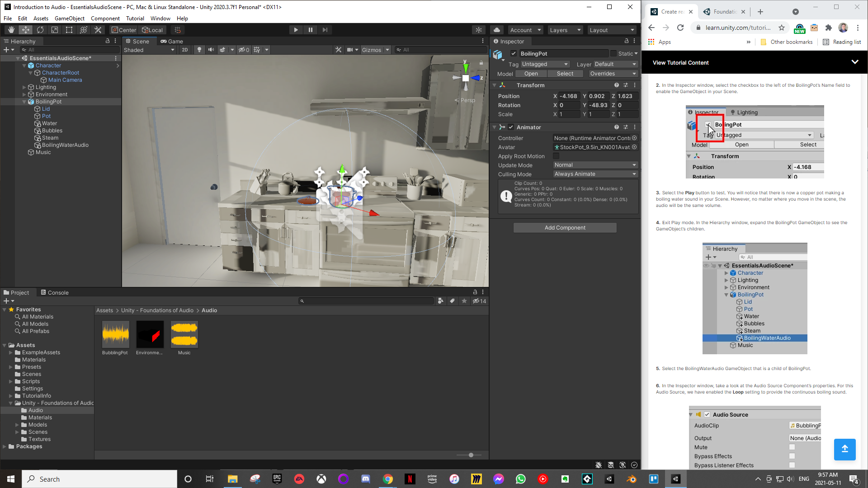Open the Shaded draw mode dropdown
The image size is (868, 488).
click(x=149, y=50)
